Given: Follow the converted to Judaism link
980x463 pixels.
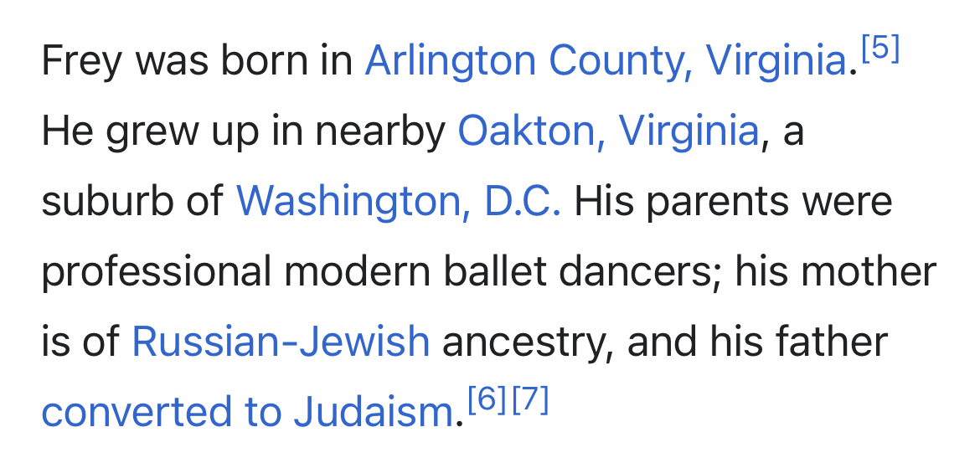Looking at the screenshot, I should click(247, 413).
